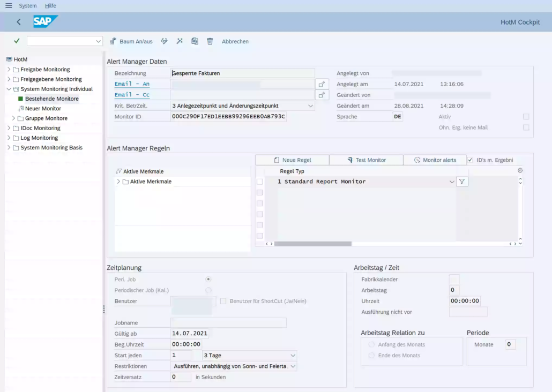Image resolution: width=552 pixels, height=392 pixels.
Task: Check the Aktiv checkbox
Action: pos(526,116)
